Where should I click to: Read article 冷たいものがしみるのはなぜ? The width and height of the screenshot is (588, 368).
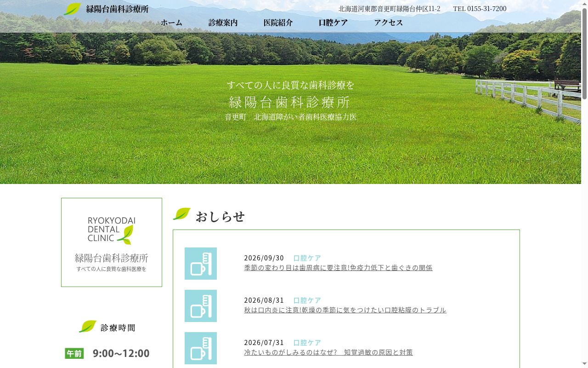328,352
